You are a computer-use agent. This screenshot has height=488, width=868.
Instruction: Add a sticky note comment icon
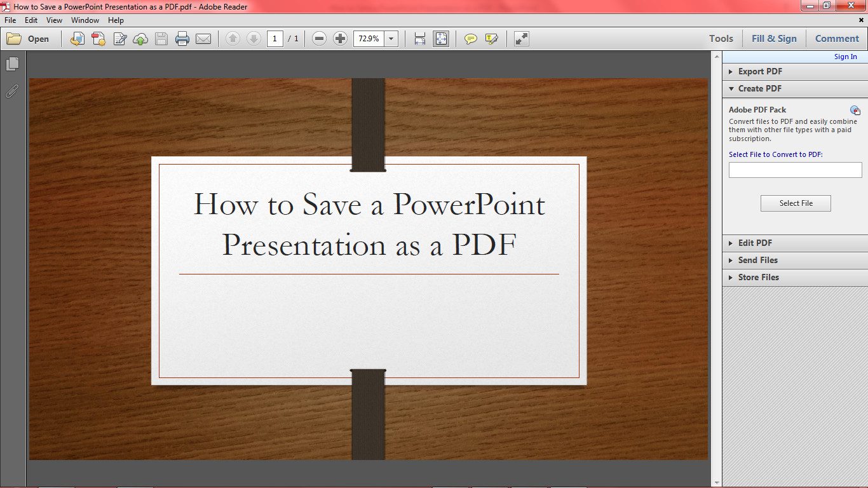(471, 39)
